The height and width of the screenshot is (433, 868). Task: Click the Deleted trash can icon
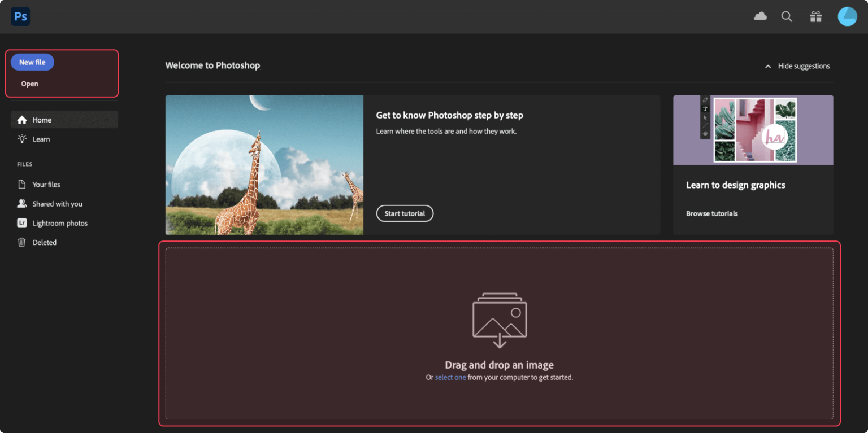click(22, 242)
